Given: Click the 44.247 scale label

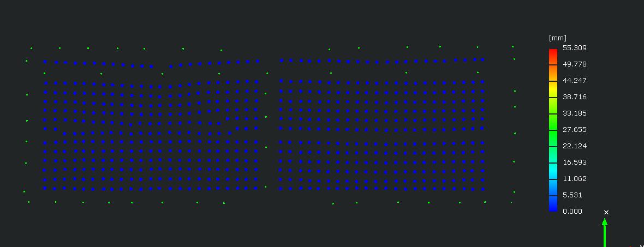Looking at the screenshot, I should (574, 81).
